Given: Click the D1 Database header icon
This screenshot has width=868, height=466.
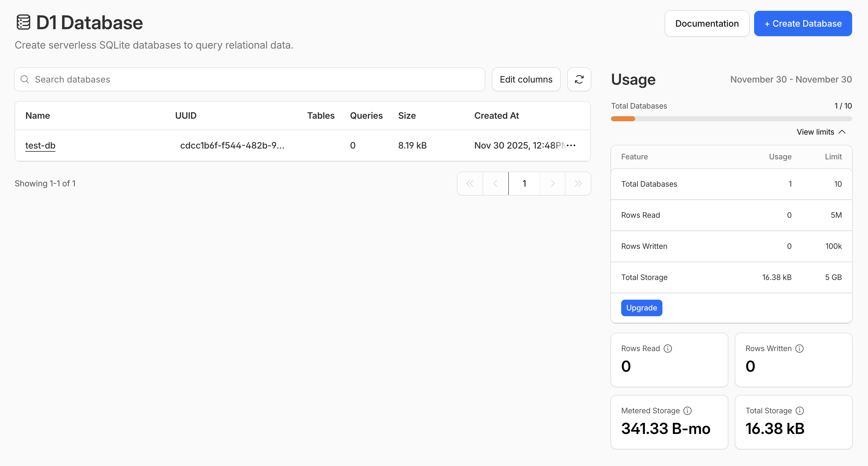Looking at the screenshot, I should pyautogui.click(x=23, y=22).
